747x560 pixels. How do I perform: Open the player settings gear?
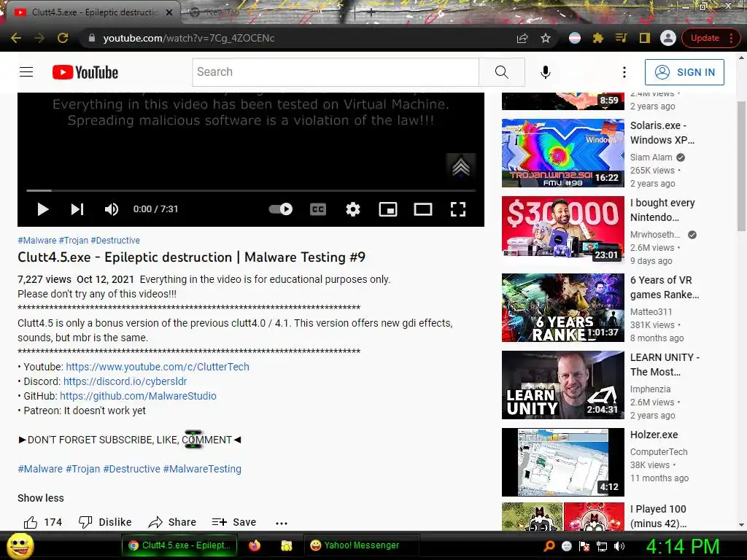352,209
